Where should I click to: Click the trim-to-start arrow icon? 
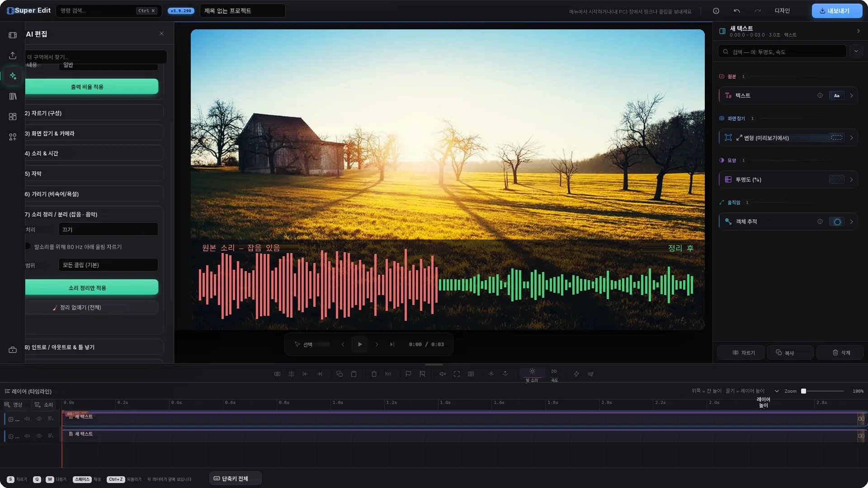305,374
